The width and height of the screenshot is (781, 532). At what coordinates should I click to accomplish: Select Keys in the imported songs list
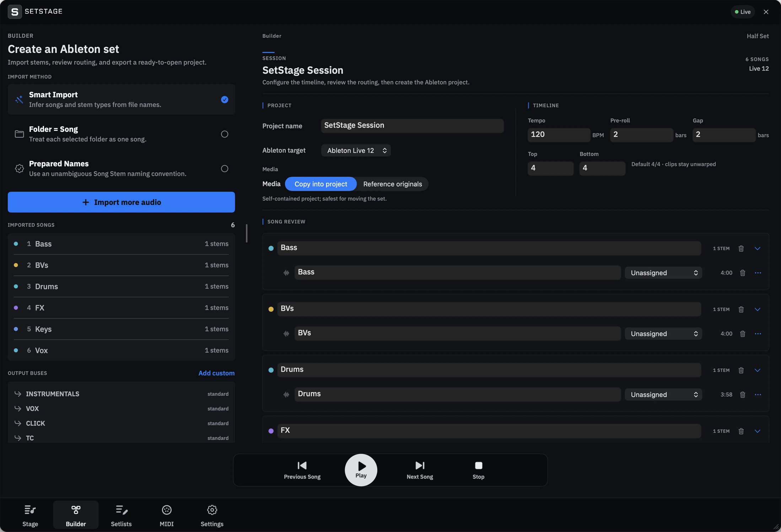(121, 329)
